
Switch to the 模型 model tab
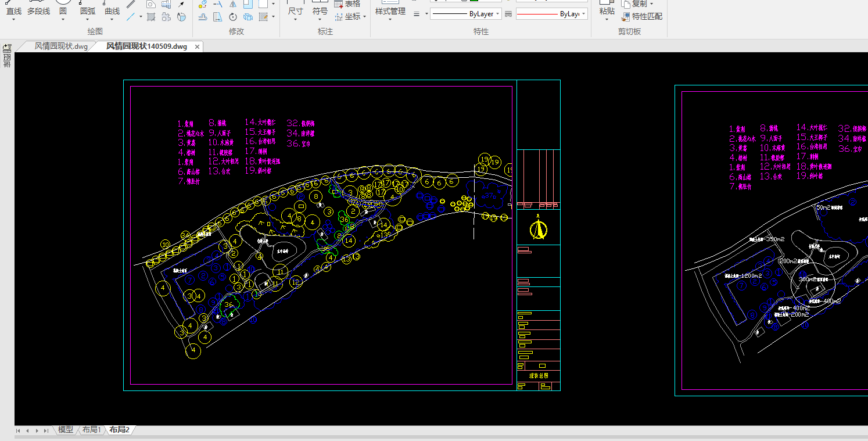tap(66, 430)
